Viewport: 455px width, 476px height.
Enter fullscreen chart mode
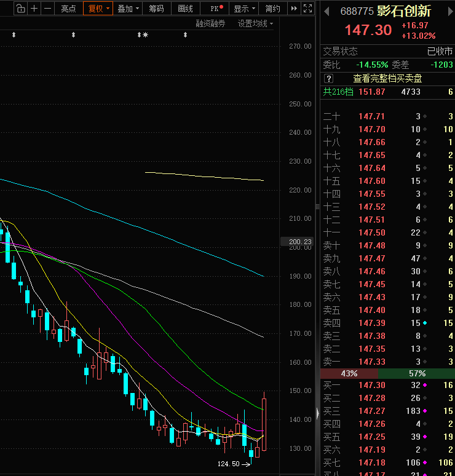pos(308,9)
